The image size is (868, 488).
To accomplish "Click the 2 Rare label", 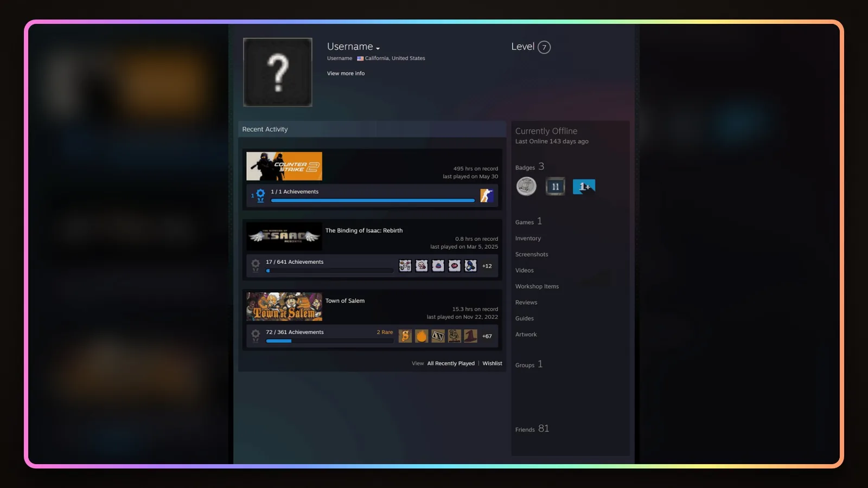I will 385,332.
